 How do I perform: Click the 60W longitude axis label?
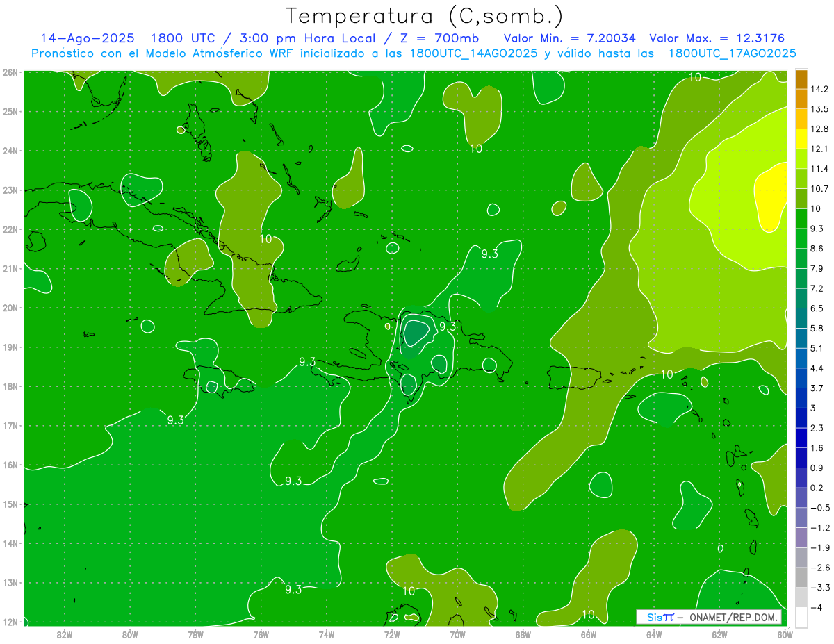click(x=785, y=635)
